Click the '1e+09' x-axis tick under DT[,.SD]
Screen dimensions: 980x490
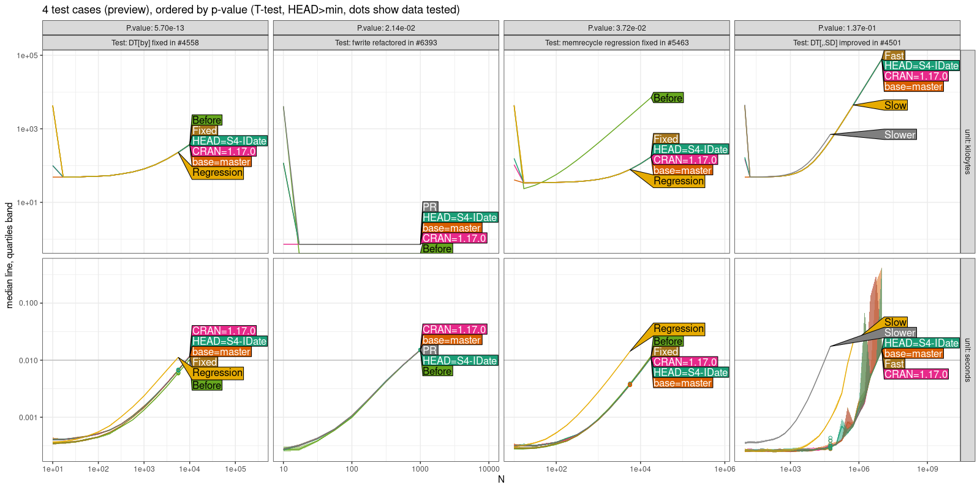927,469
